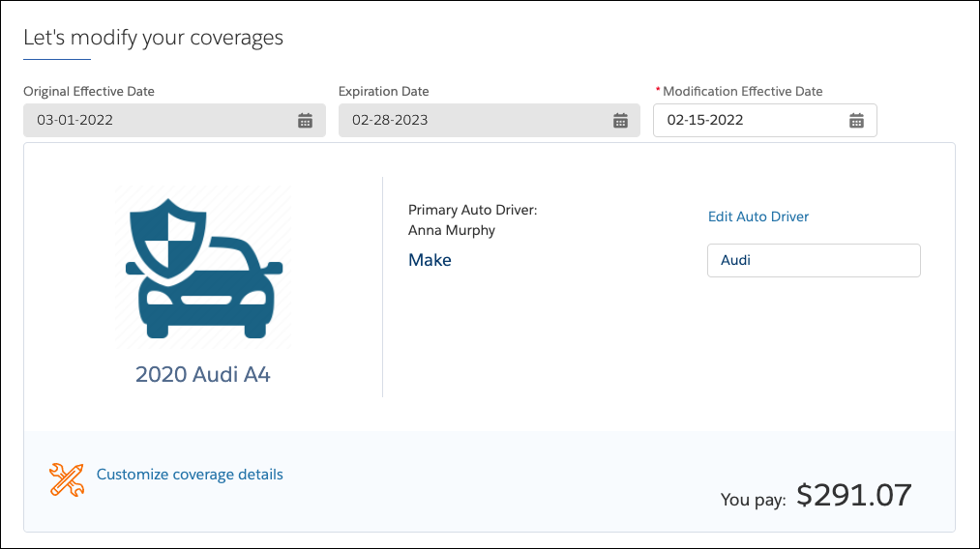Click the wrench and screwdriver customize icon
980x549 pixels.
pyautogui.click(x=67, y=479)
